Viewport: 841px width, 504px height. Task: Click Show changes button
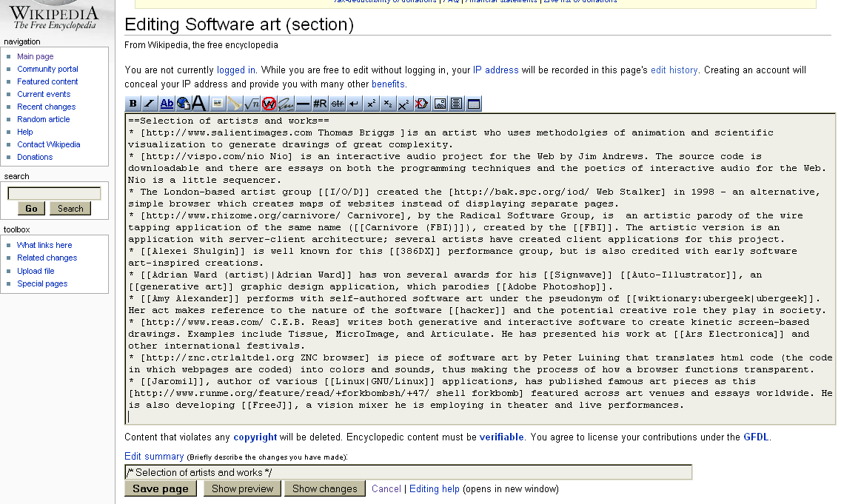click(x=324, y=488)
